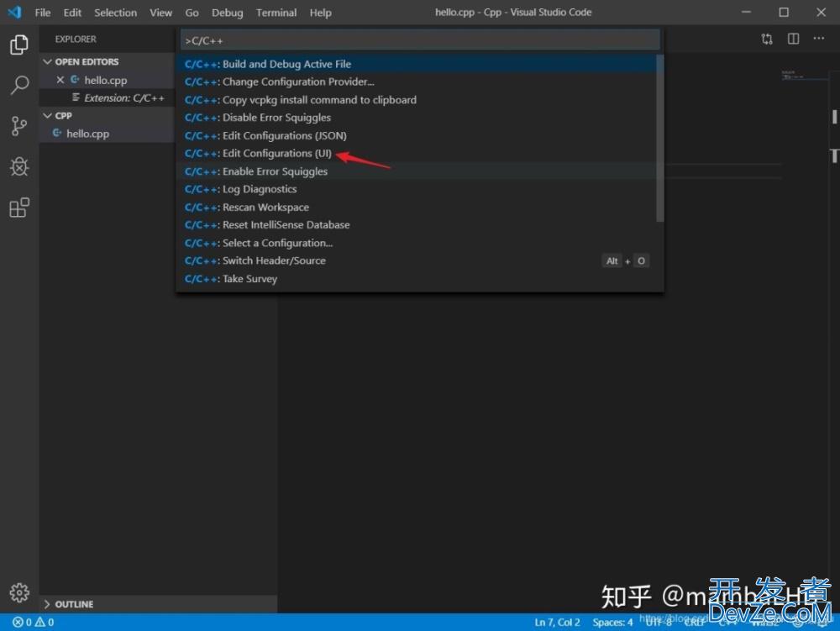Click the command palette list scrollbar
The width and height of the screenshot is (840, 631).
(x=660, y=138)
